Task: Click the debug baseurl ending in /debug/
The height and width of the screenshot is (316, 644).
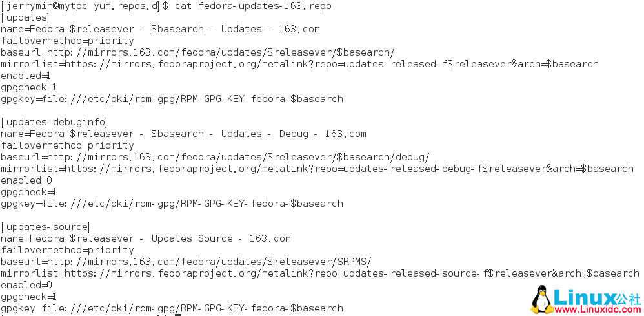Action: point(216,157)
